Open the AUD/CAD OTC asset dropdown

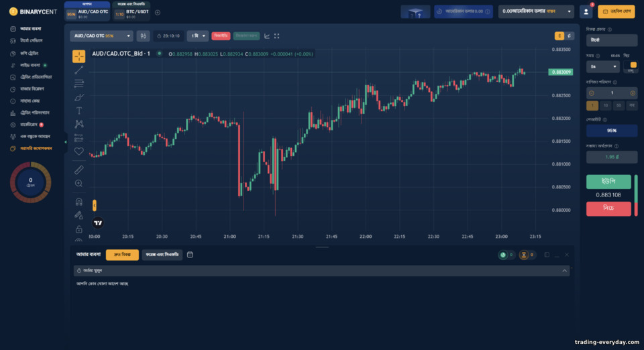(x=101, y=36)
